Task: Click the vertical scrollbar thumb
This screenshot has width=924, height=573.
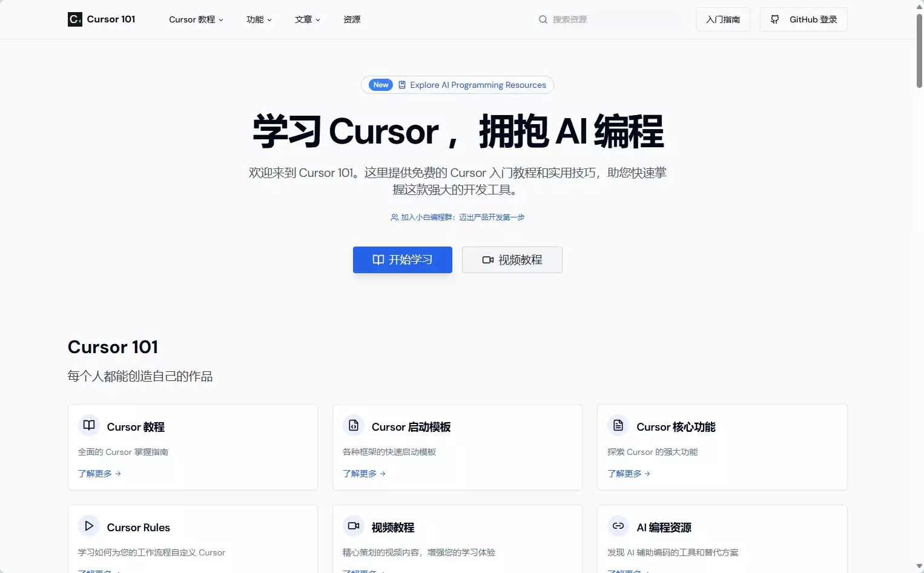Action: 919,51
